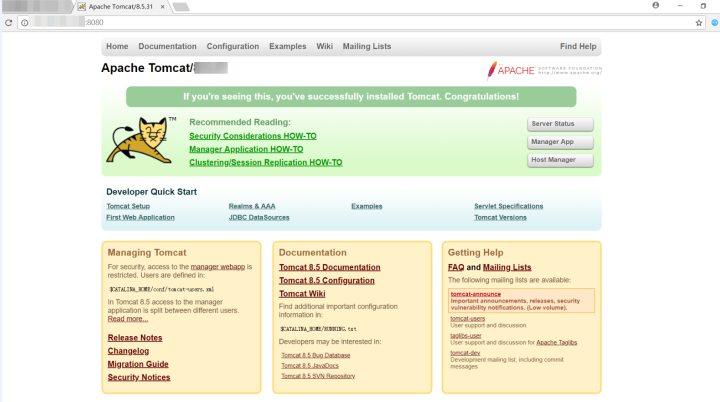The width and height of the screenshot is (720, 402).
Task: Click the green congratulations banner
Action: (351, 97)
